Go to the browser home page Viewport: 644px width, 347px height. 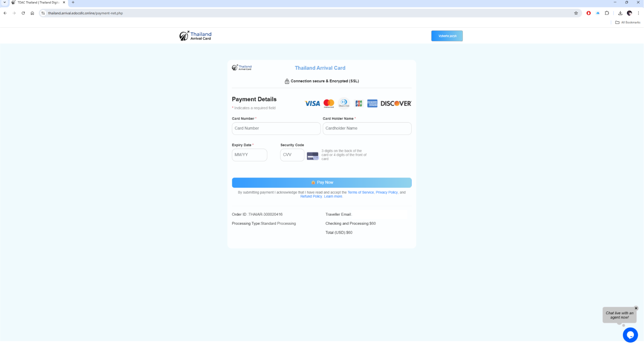(32, 13)
